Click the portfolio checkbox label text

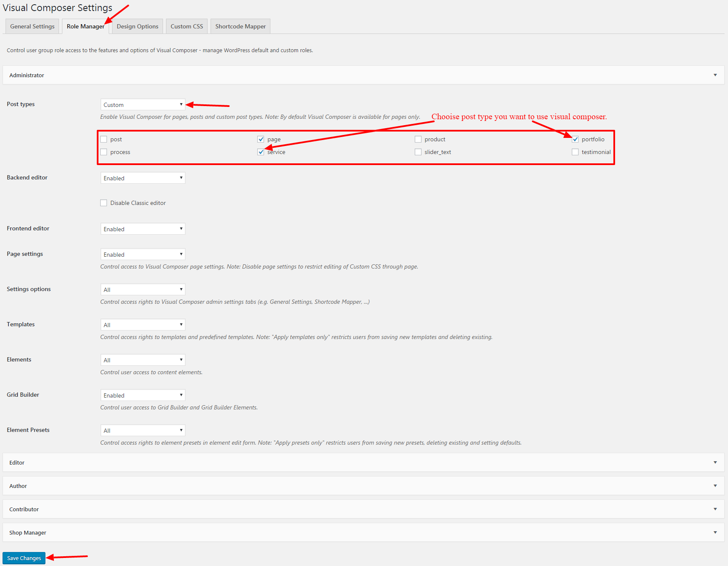click(x=593, y=139)
